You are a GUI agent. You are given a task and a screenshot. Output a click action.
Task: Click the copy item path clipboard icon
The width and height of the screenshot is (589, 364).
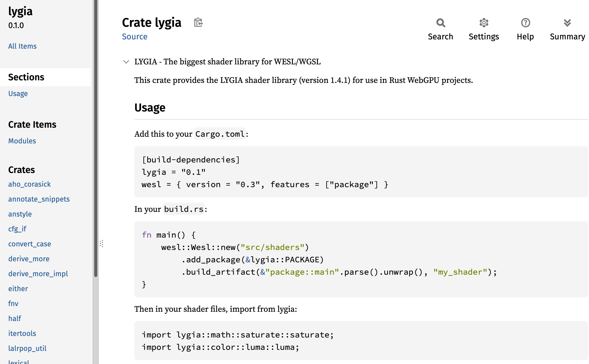(x=198, y=23)
